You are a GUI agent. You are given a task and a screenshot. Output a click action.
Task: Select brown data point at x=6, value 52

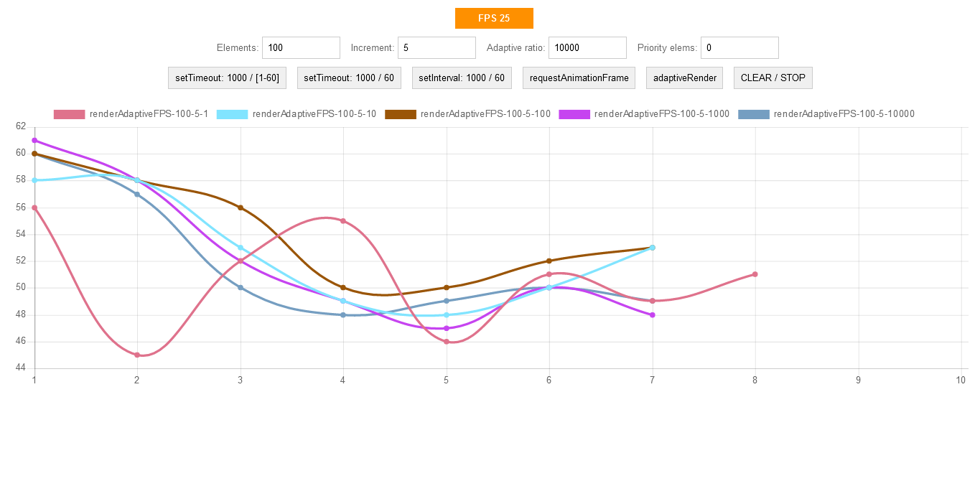tap(549, 261)
